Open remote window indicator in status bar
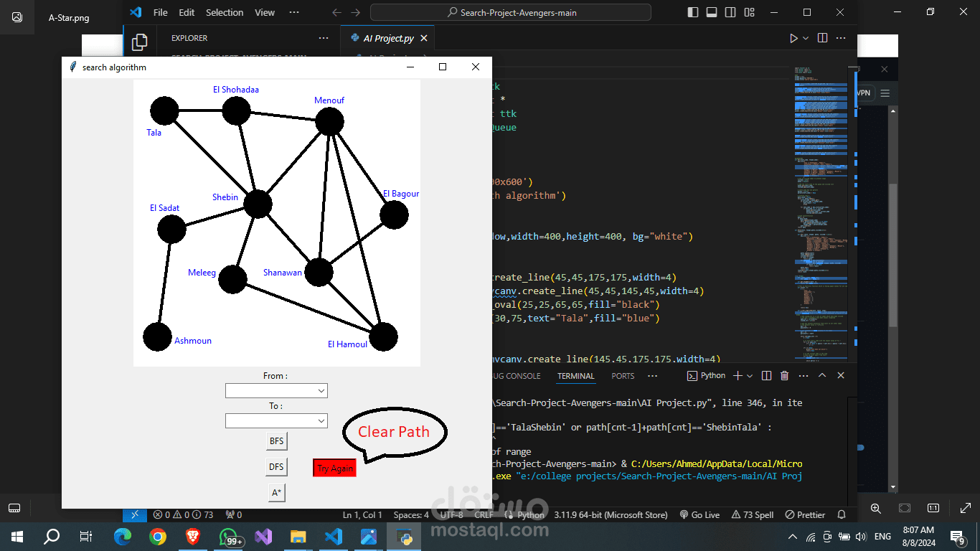Viewport: 980px width, 551px height. point(135,514)
